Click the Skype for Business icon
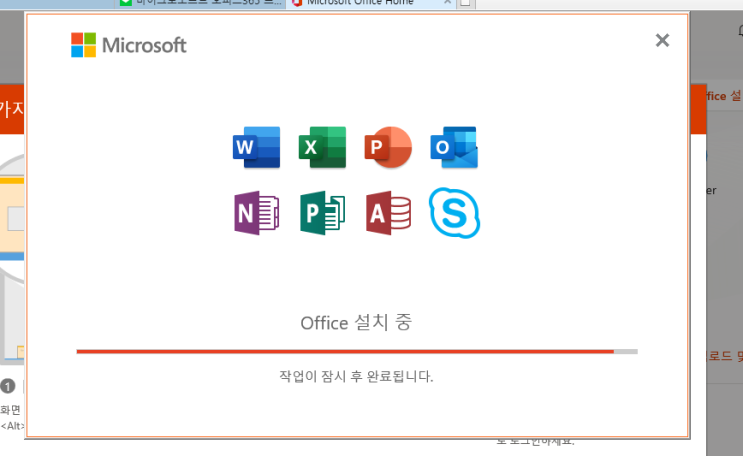743x456 pixels. coord(454,213)
